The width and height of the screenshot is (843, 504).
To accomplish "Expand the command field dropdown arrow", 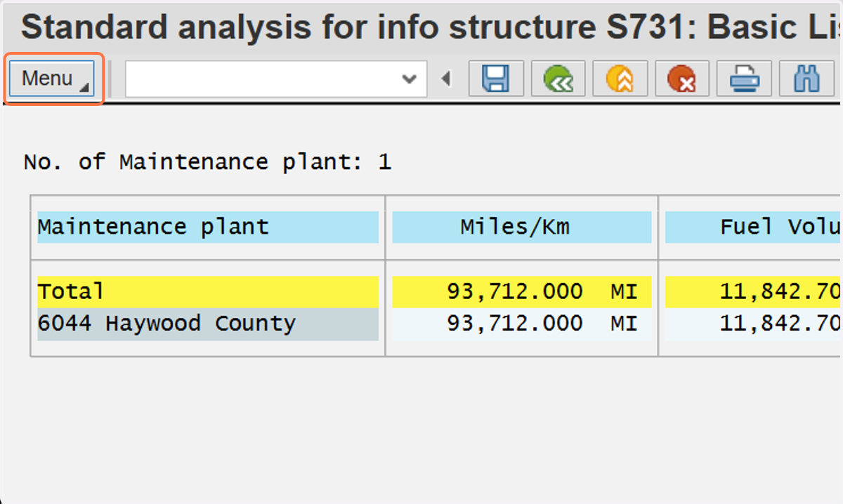I will (409, 79).
